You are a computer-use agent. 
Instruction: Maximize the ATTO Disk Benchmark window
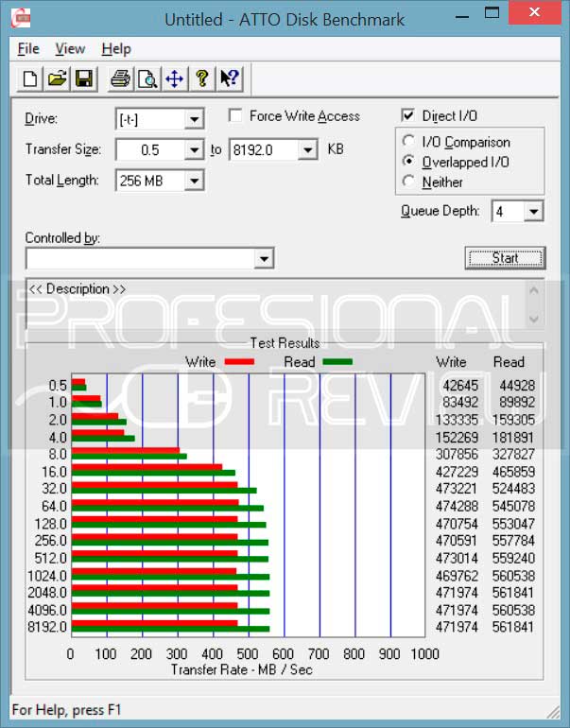coord(492,13)
